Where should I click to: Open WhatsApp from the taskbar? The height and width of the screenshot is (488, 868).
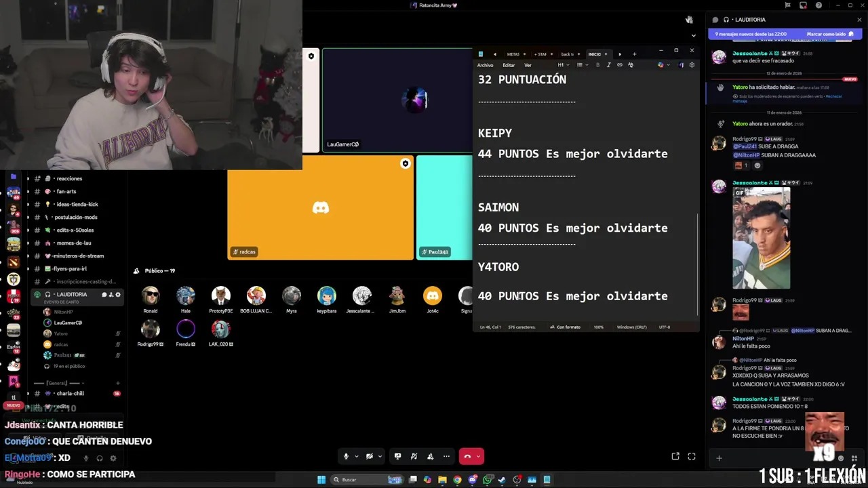pos(488,480)
